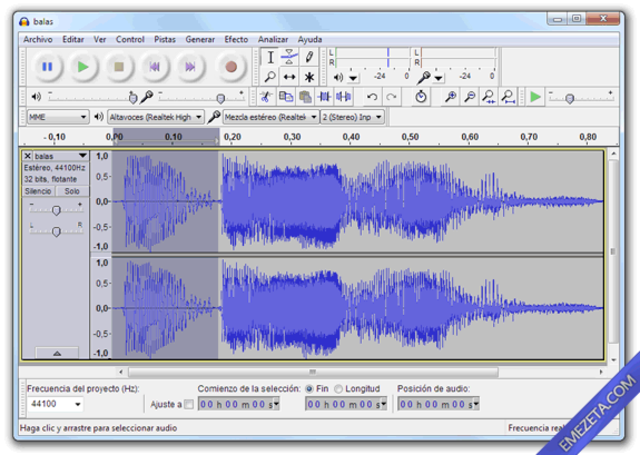
Task: Click the output volume slider handle
Action: point(133,98)
